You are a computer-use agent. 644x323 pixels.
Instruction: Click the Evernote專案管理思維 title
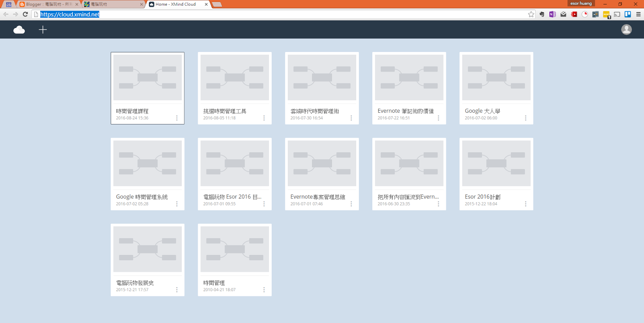click(318, 197)
